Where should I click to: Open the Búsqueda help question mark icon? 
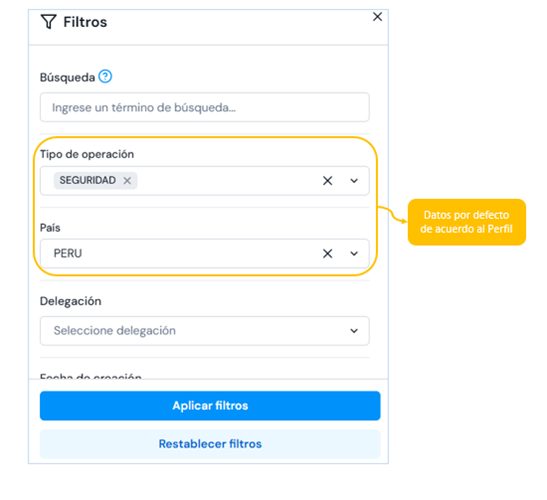105,76
